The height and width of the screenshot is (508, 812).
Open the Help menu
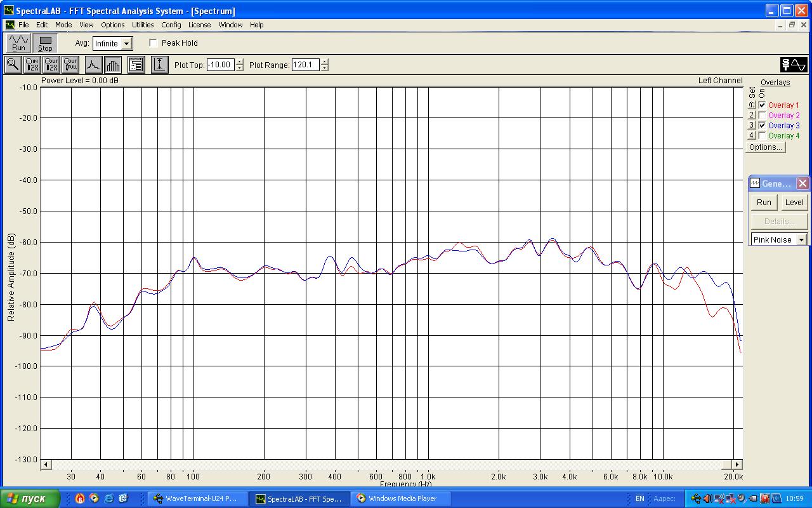(x=257, y=25)
